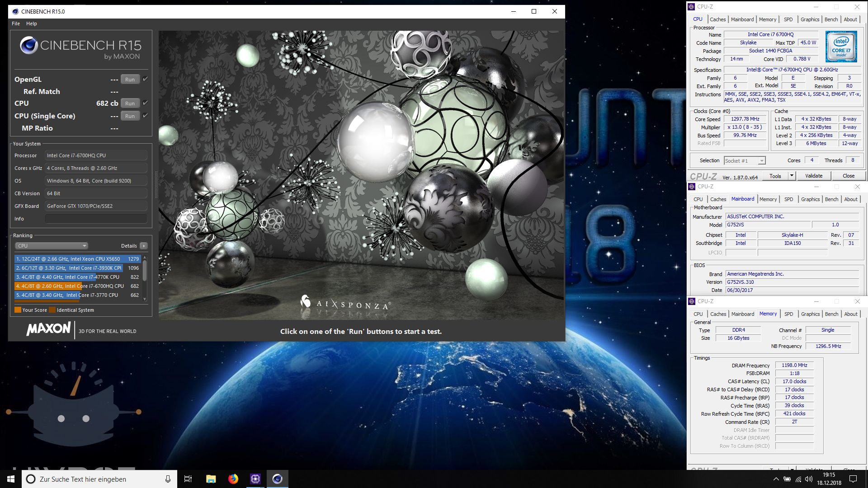Open the Ranking CPU dropdown
The width and height of the screenshot is (868, 488).
click(x=51, y=246)
